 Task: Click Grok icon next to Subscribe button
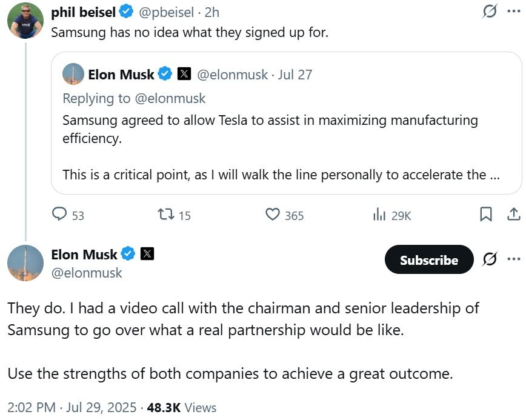coord(490,259)
